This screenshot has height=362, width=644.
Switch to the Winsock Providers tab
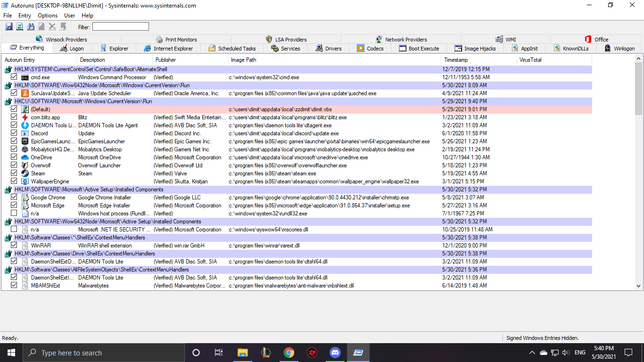tap(61, 39)
